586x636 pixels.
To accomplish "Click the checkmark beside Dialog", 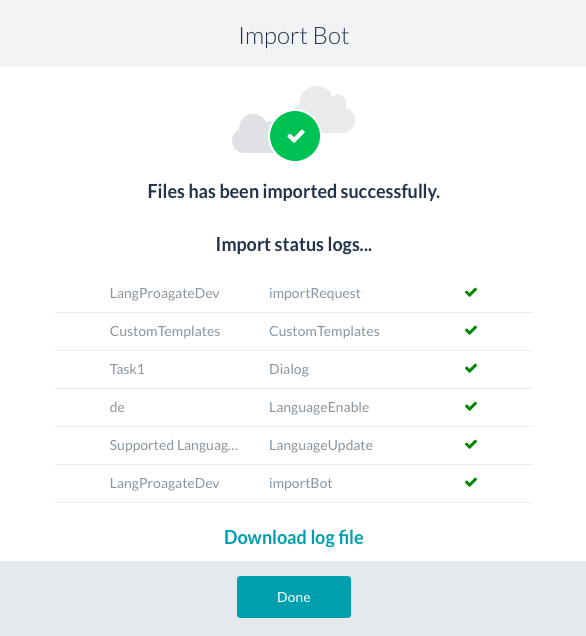I will pos(471,368).
